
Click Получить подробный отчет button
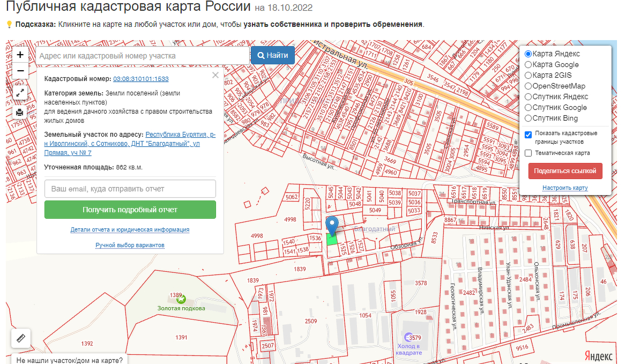[130, 210]
